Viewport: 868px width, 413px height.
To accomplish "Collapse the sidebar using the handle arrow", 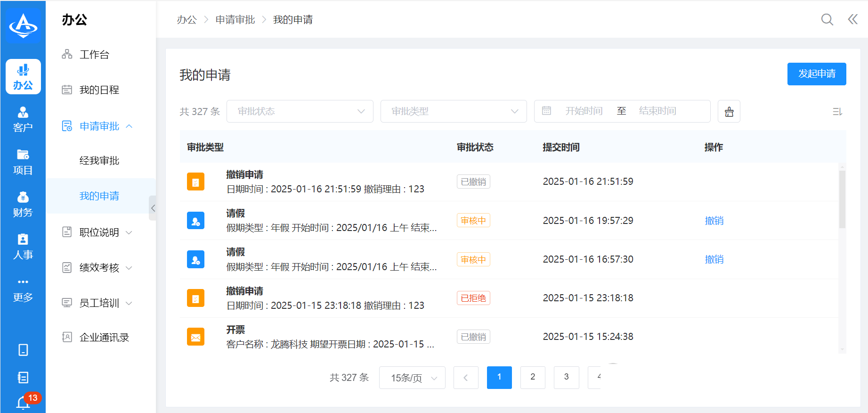I will point(153,208).
